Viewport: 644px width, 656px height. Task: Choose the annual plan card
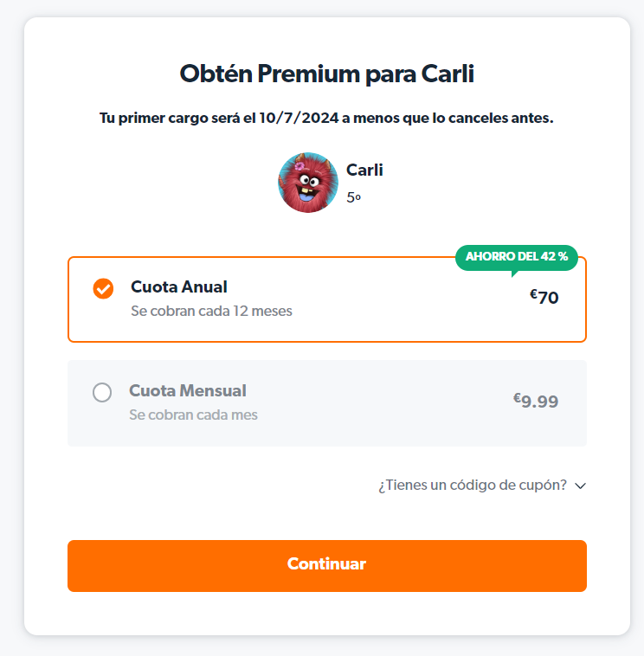[327, 299]
